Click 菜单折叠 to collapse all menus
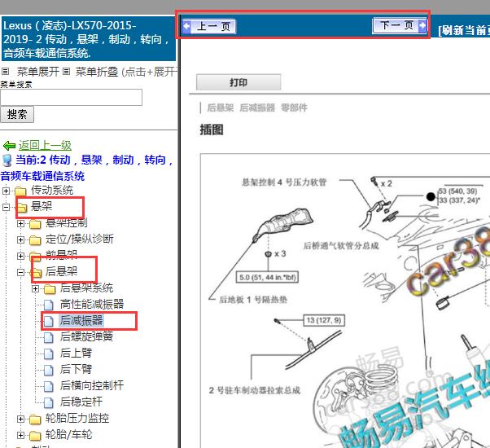Image resolution: width=490 pixels, height=448 pixels. pyautogui.click(x=97, y=72)
